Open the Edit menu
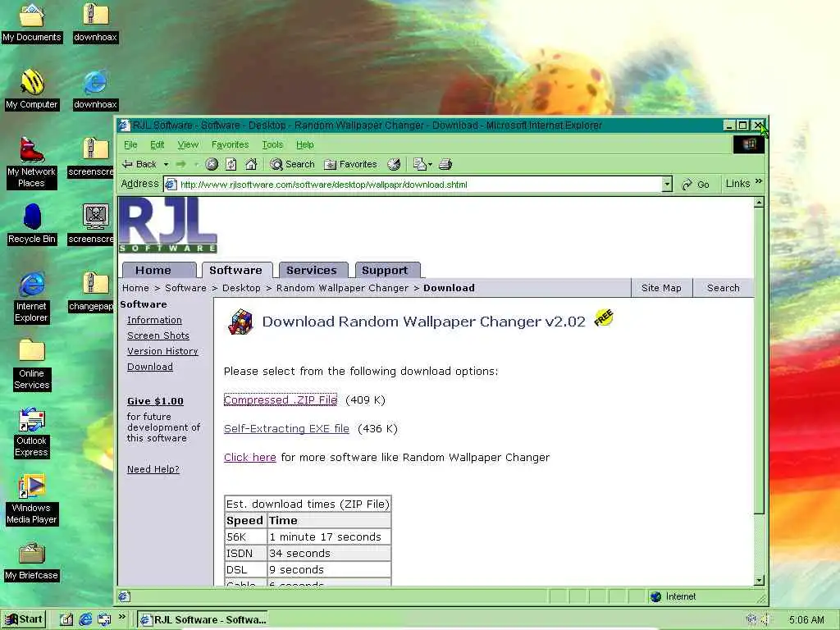This screenshot has width=840, height=630. (x=157, y=144)
